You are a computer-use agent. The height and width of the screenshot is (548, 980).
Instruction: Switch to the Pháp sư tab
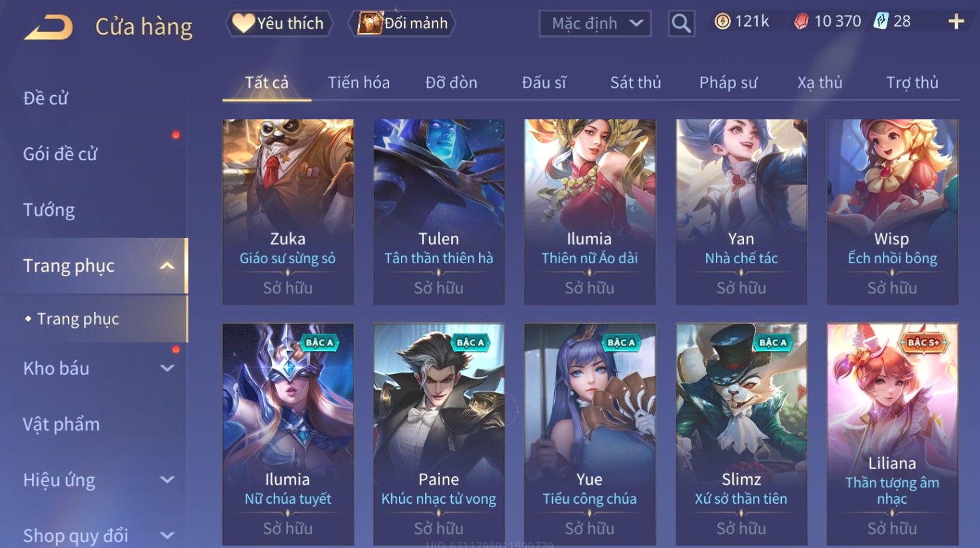tap(728, 83)
